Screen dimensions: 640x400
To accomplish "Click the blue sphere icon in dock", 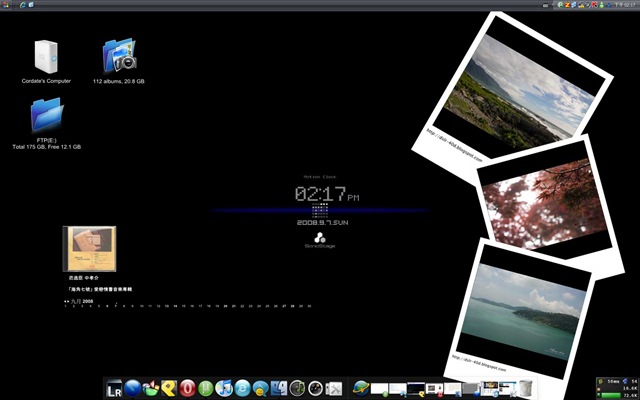I will coord(132,387).
